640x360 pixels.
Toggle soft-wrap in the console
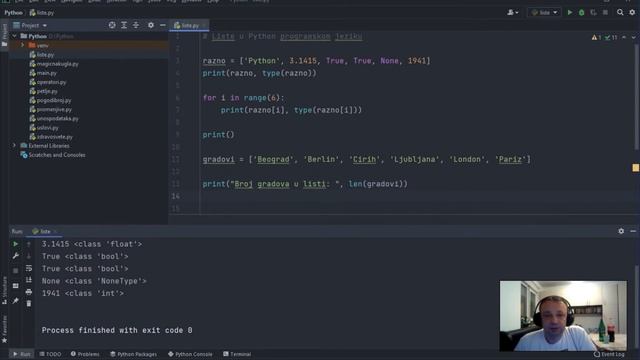point(29,268)
